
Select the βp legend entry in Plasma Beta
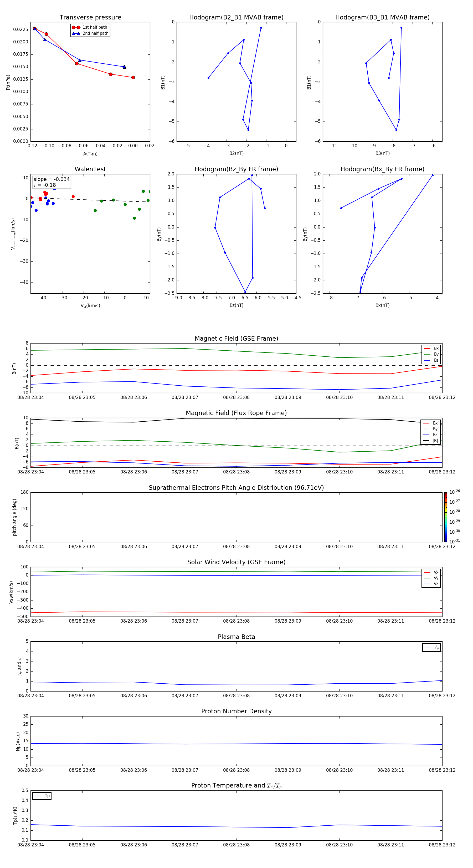pyautogui.click(x=431, y=647)
